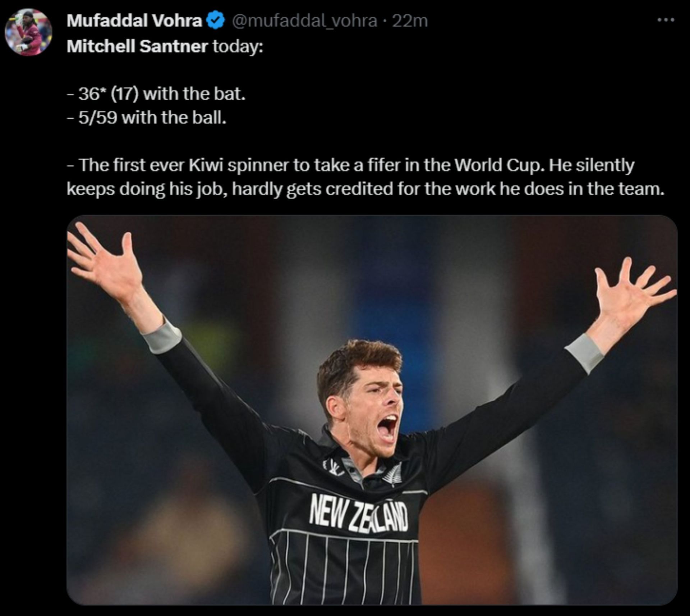This screenshot has width=690, height=616.
Task: Click the display name Mufaddal Vohra
Action: [134, 20]
